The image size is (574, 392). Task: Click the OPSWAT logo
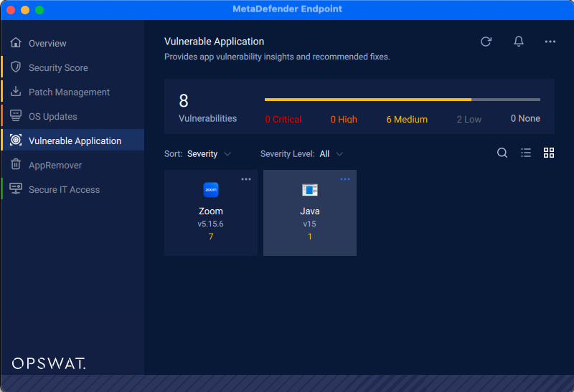[x=49, y=363]
